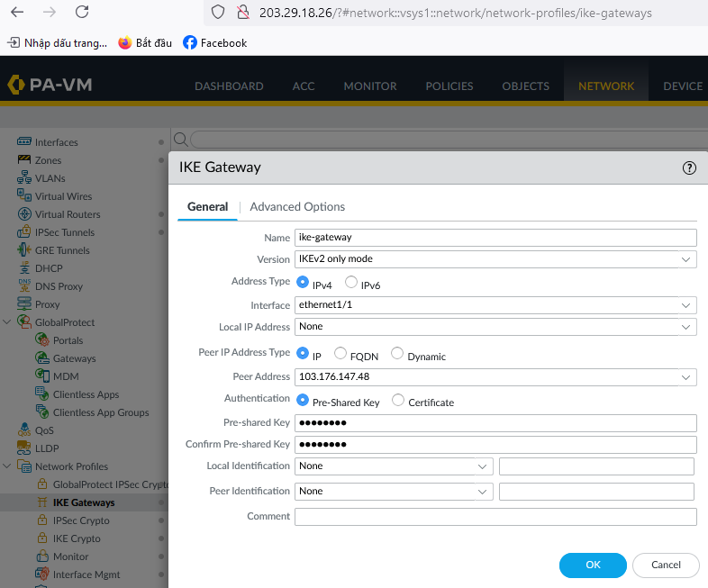Click the GlobalProtect Portals icon
Screen dimensions: 708x588
click(x=42, y=340)
